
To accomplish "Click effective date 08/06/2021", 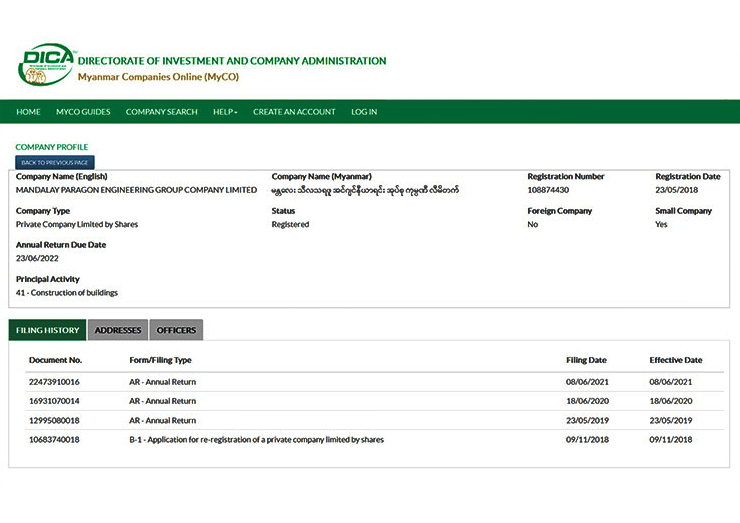I will click(671, 382).
